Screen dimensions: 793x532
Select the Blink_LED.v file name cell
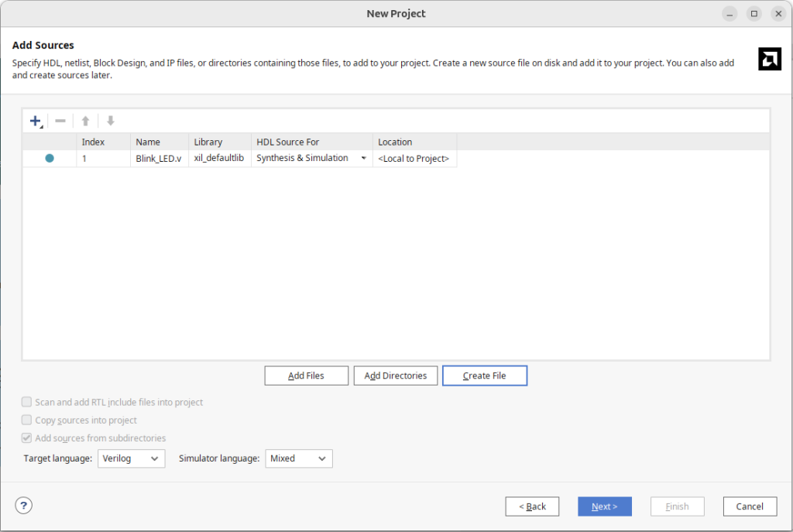coord(159,158)
